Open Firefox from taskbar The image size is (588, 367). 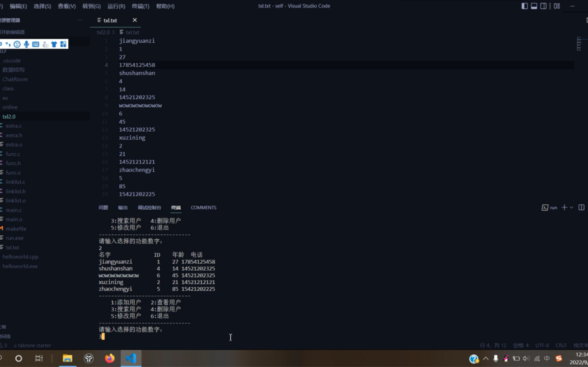coord(110,358)
